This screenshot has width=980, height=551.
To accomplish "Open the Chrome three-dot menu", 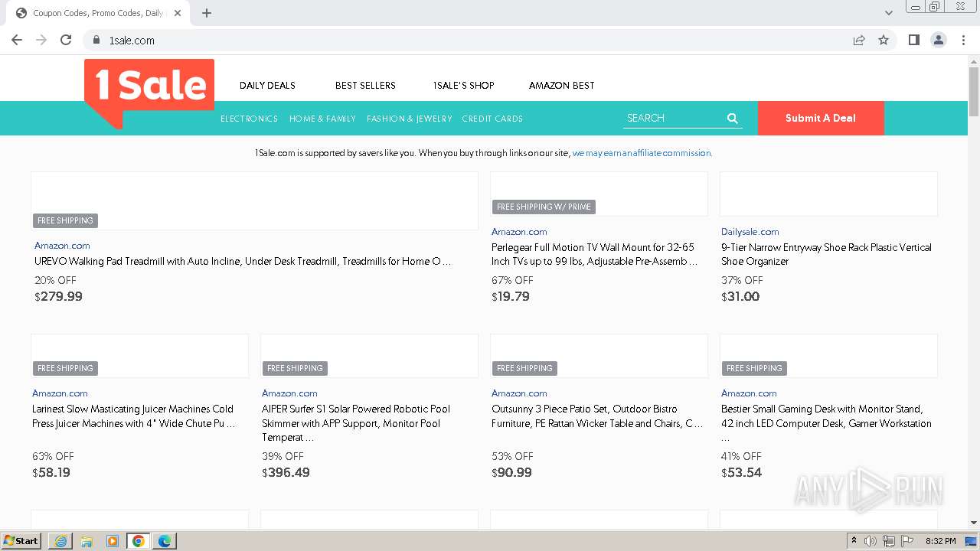I will point(963,40).
